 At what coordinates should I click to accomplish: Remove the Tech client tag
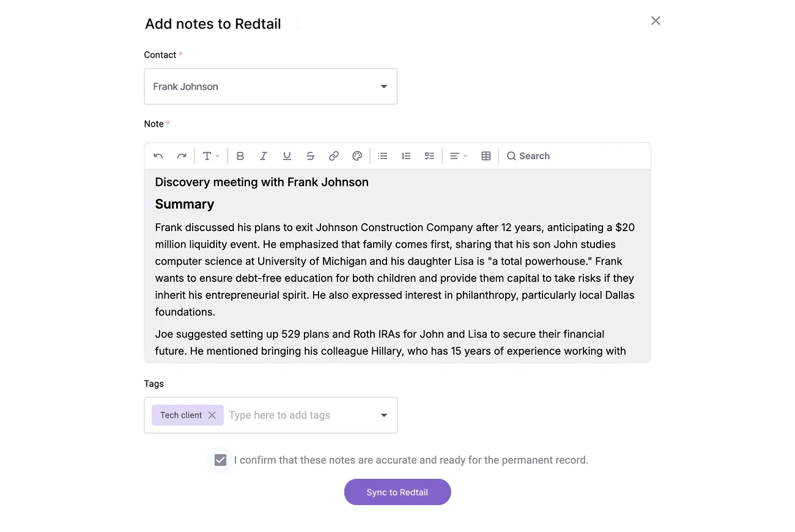click(212, 415)
